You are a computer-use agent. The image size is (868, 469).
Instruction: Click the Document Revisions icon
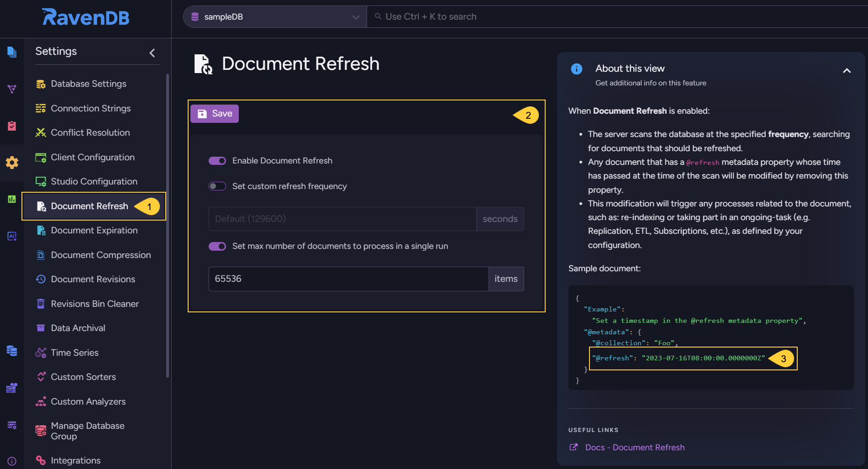(x=41, y=279)
